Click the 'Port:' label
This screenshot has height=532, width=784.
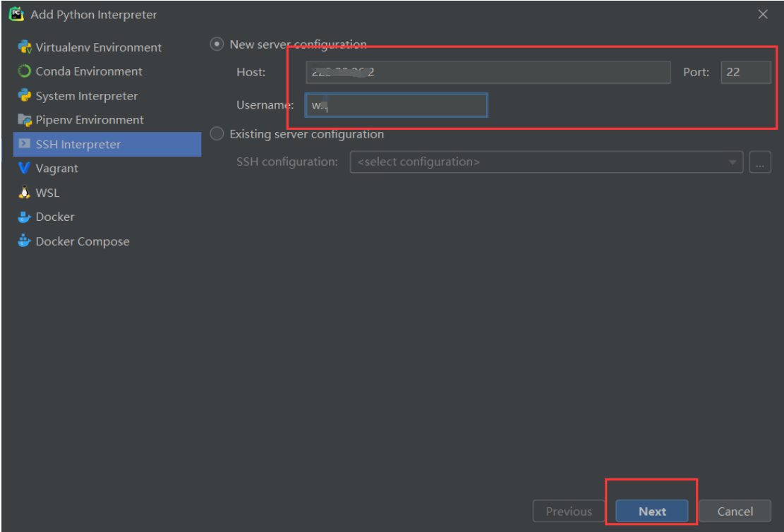(696, 72)
